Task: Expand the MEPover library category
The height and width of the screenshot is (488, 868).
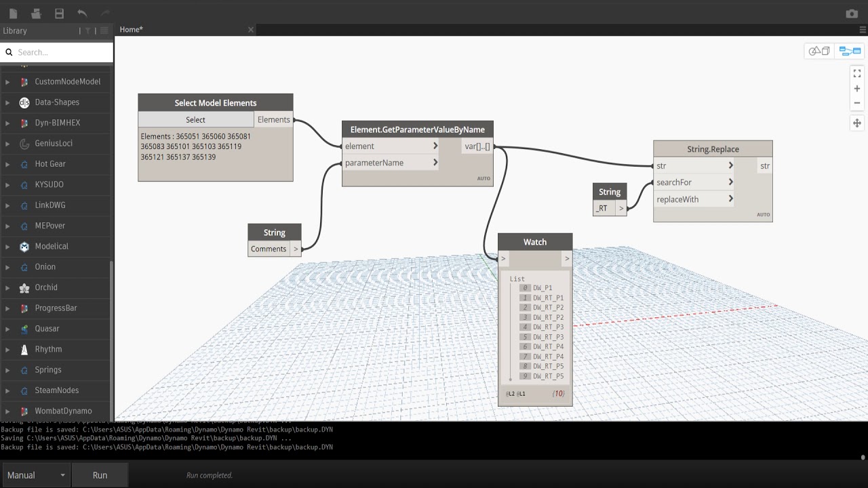Action: [x=7, y=226]
